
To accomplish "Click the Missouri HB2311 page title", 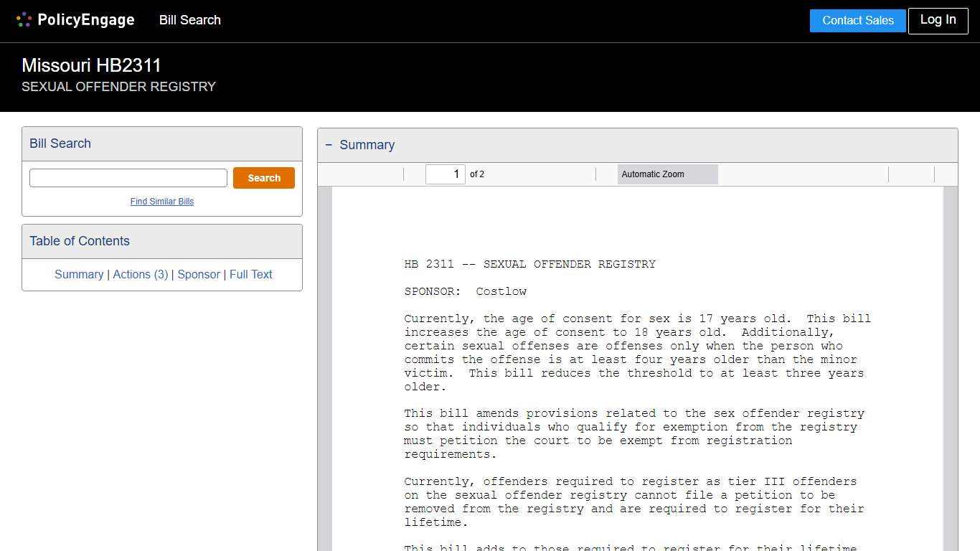I will [91, 65].
